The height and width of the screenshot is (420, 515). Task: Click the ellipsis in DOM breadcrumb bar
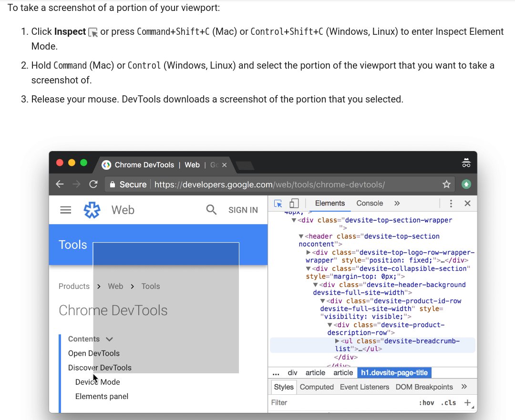tap(276, 373)
